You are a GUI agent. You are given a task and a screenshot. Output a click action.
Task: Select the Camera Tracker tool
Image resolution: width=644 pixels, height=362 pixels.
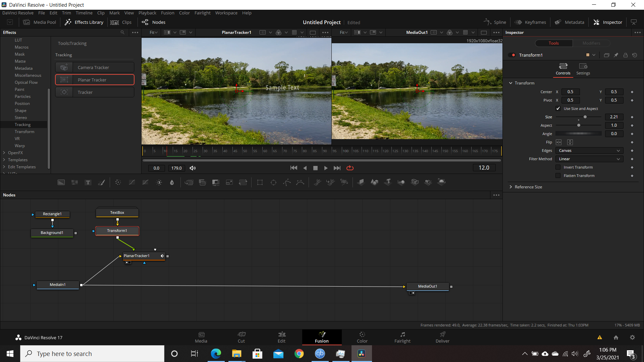[x=95, y=67]
